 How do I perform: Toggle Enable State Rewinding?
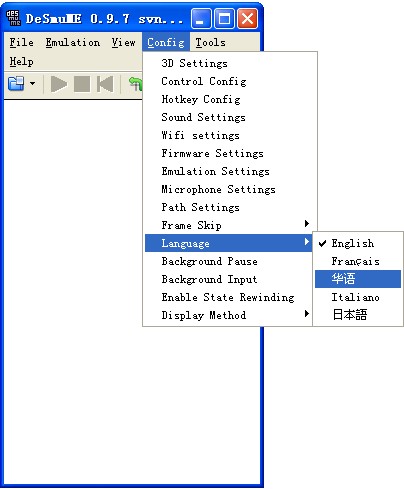(228, 297)
